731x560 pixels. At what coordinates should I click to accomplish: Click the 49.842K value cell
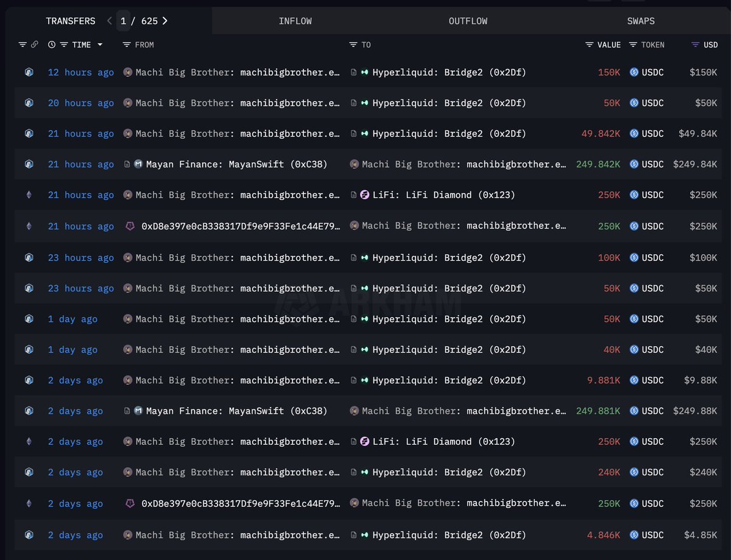601,133
